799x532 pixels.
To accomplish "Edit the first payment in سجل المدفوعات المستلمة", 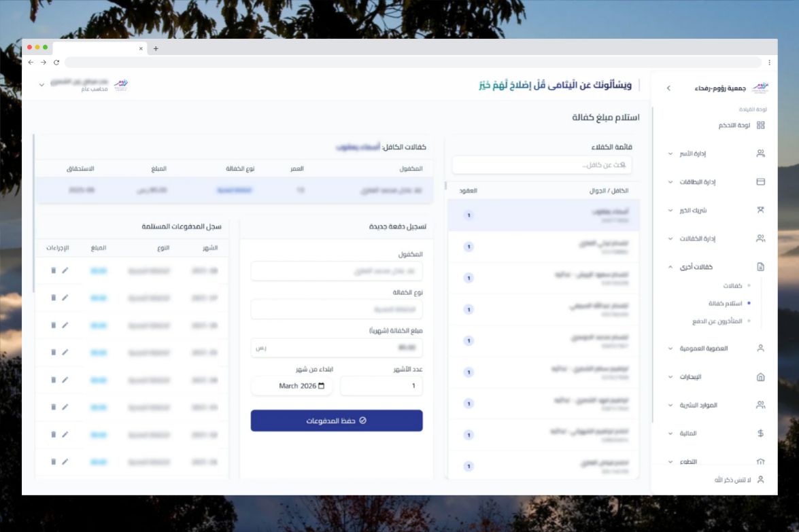I will point(65,270).
